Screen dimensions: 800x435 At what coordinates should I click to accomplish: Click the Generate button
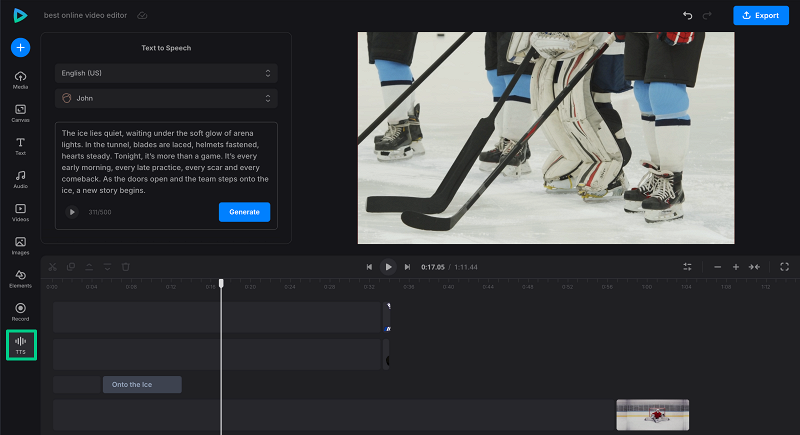pyautogui.click(x=244, y=212)
